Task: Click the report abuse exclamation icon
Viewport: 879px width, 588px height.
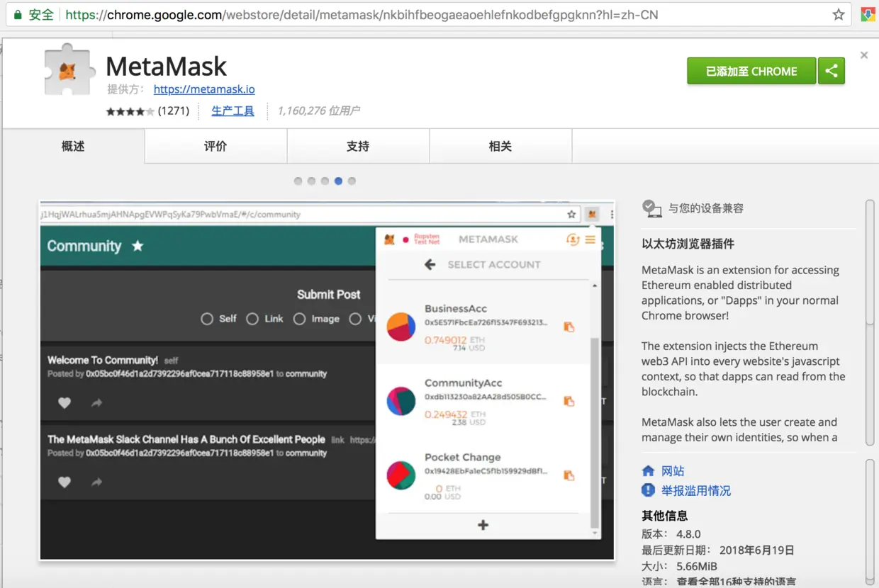Action: [648, 490]
